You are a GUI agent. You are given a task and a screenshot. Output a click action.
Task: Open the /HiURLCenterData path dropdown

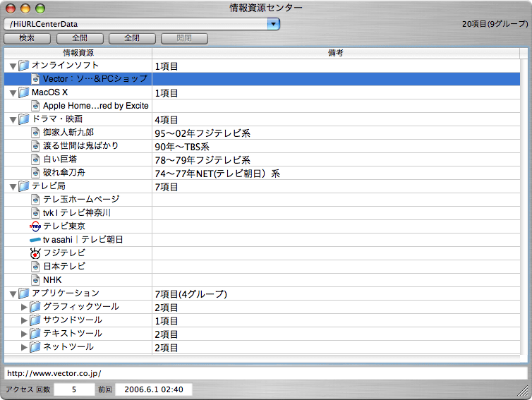pyautogui.click(x=273, y=24)
